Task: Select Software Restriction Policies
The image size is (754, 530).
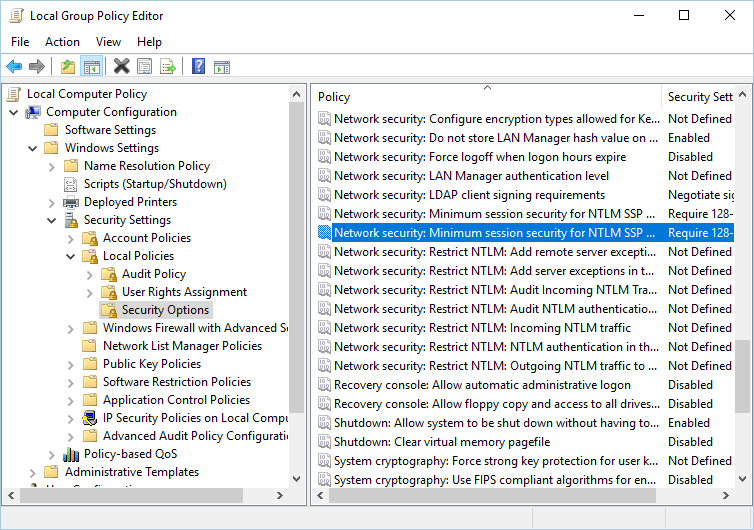Action: coord(177,382)
